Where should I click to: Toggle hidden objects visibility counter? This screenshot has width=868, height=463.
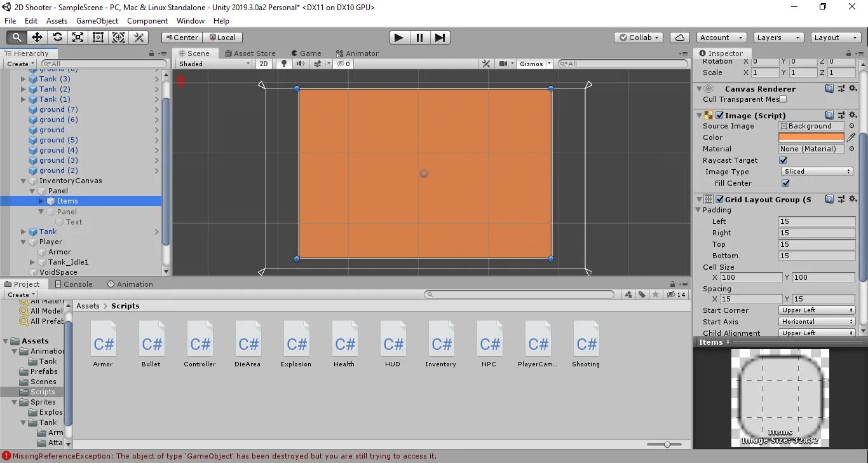344,64
